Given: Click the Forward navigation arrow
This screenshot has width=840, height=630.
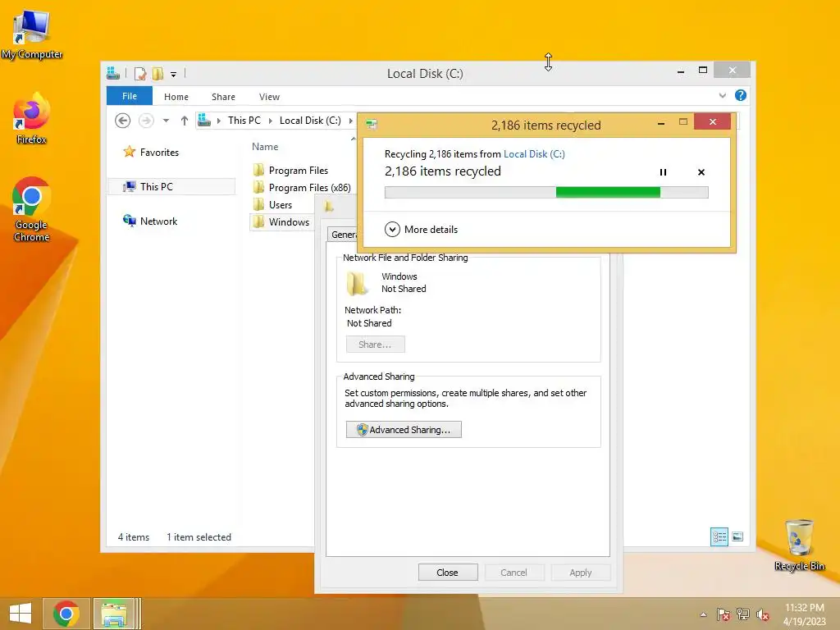Looking at the screenshot, I should [146, 121].
